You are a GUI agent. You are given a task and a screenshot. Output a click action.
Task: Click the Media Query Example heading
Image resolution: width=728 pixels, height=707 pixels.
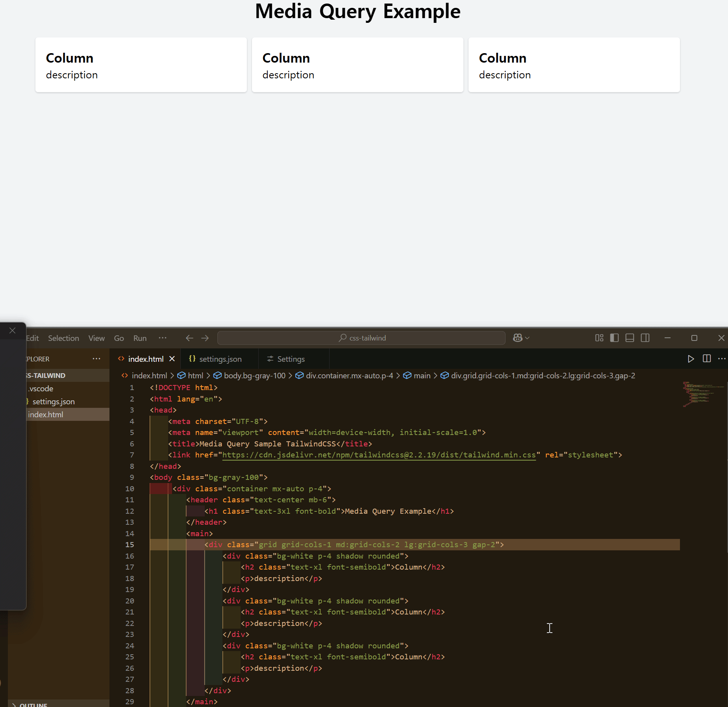click(358, 11)
